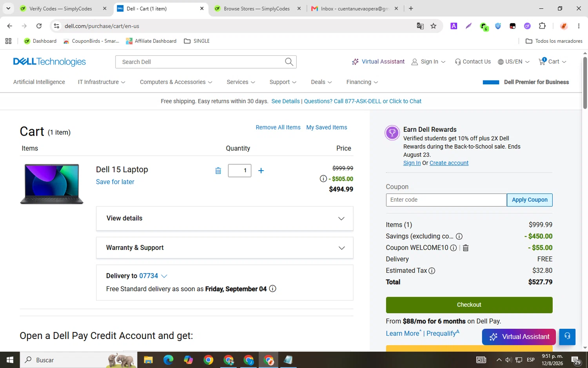Open My Saved Items link

(327, 128)
